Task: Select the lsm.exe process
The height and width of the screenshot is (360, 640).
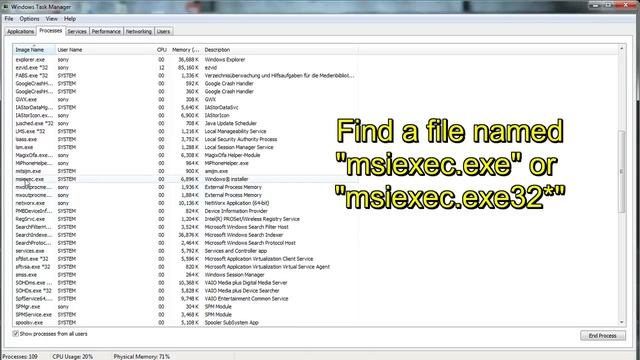Action: tap(185, 147)
